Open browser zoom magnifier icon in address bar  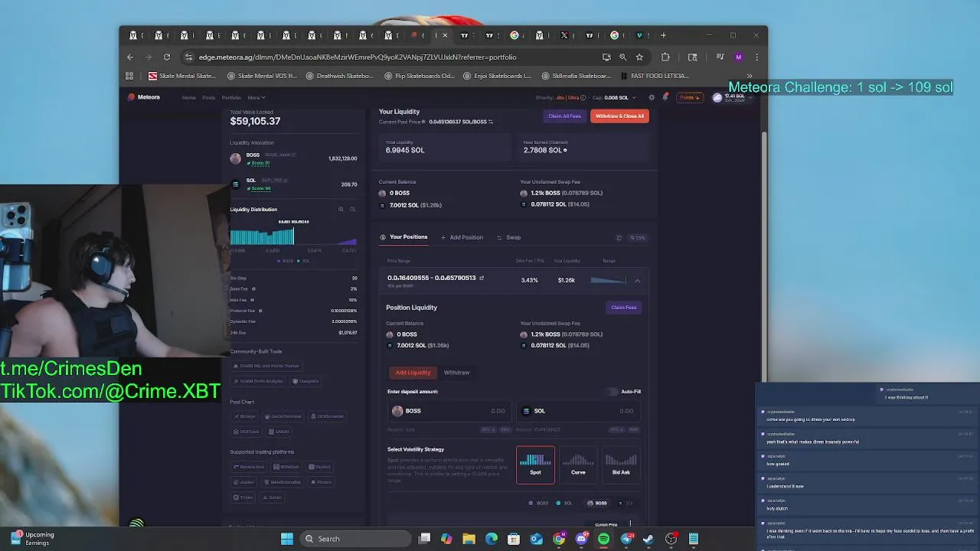coord(622,57)
